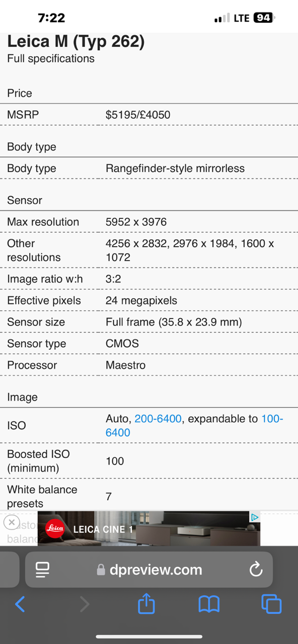Tap the Safari forward arrow
Screen dimensions: 298x644
(x=84, y=604)
